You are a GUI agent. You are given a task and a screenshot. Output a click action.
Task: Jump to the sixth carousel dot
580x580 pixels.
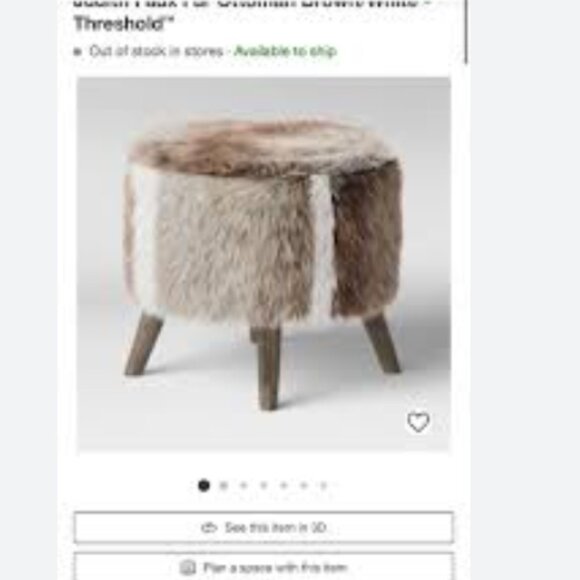click(303, 485)
